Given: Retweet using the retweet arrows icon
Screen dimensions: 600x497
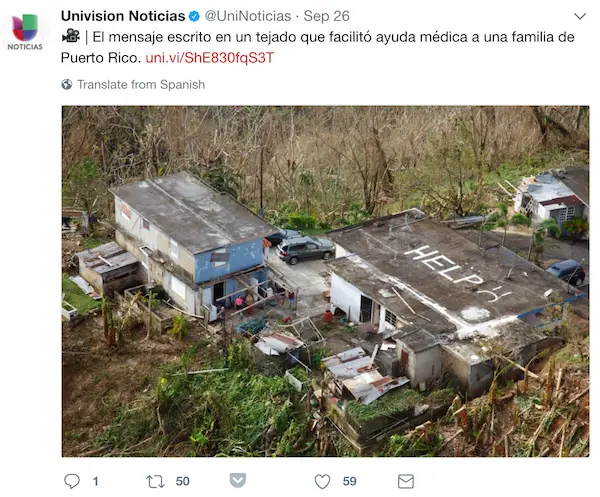Looking at the screenshot, I should [155, 481].
